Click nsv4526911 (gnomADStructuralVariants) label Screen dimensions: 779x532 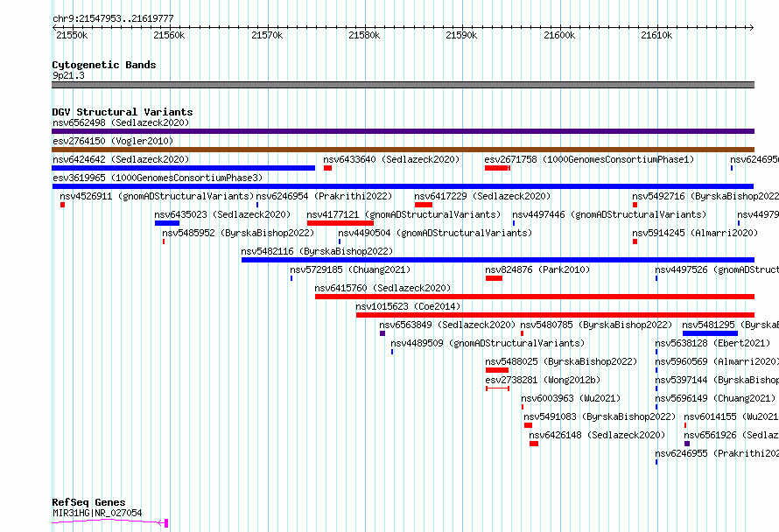[x=157, y=196]
